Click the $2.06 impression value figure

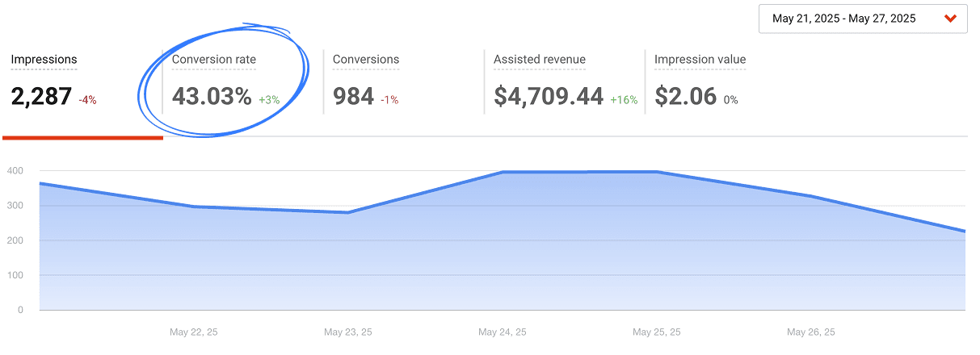(685, 97)
